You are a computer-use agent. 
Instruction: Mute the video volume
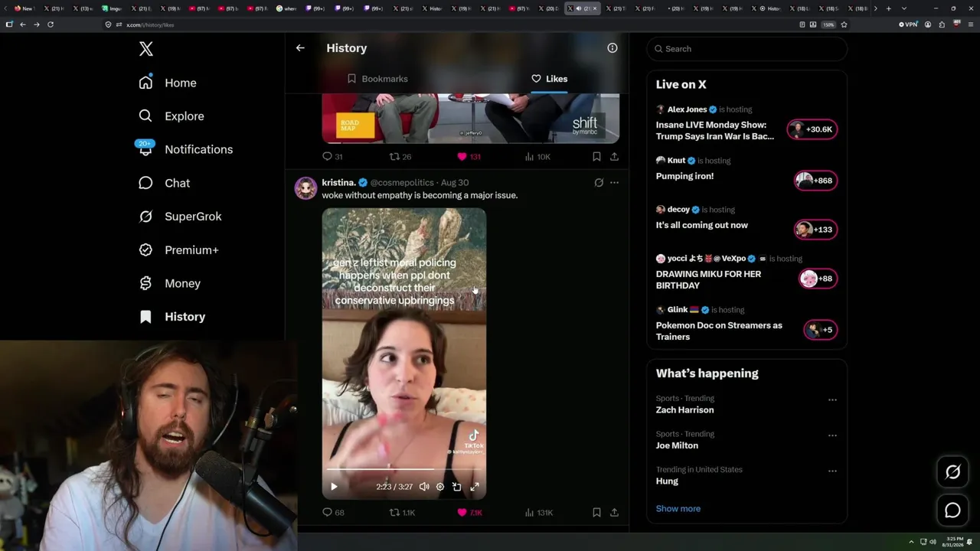[x=424, y=487]
